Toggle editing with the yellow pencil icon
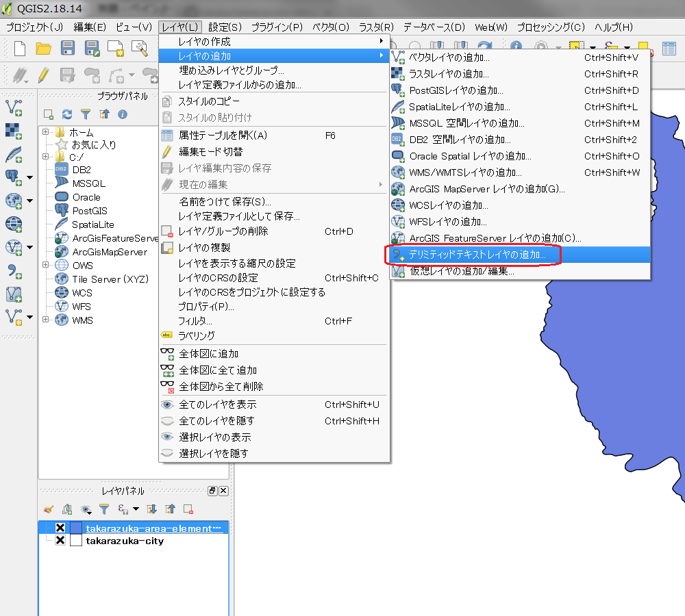The height and width of the screenshot is (616, 685). tap(43, 75)
